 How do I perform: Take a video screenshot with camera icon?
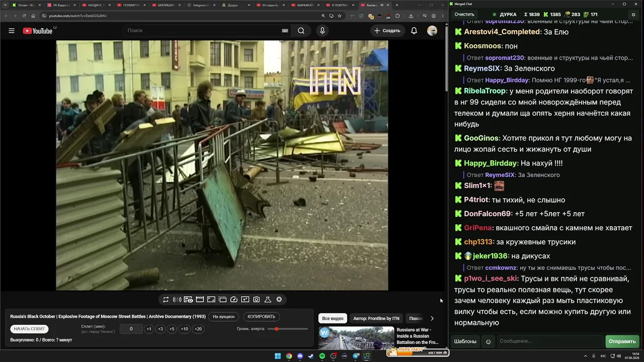click(x=257, y=300)
